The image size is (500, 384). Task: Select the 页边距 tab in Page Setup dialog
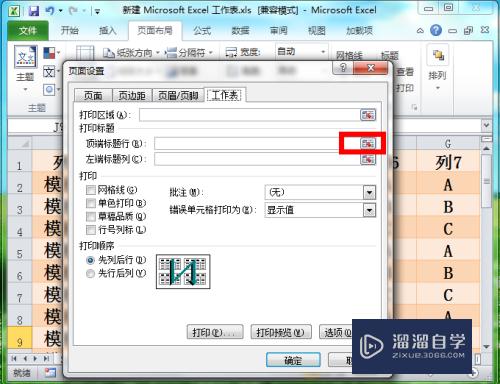point(132,96)
